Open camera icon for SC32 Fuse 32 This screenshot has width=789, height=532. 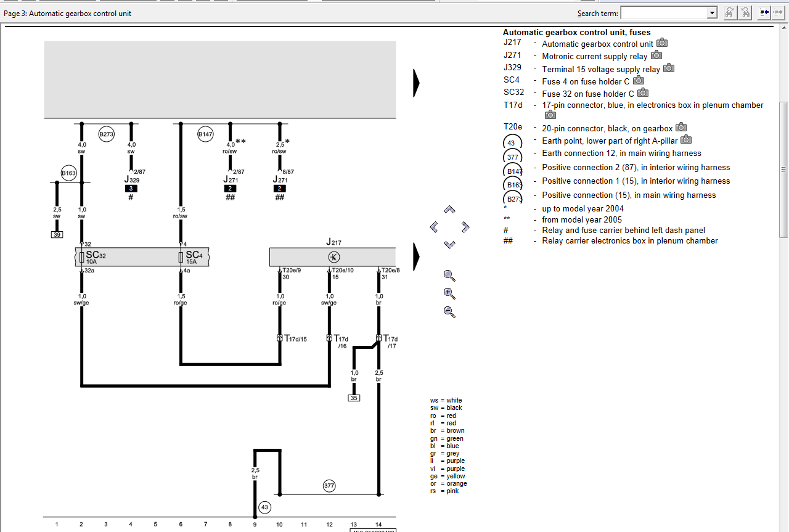pos(643,92)
